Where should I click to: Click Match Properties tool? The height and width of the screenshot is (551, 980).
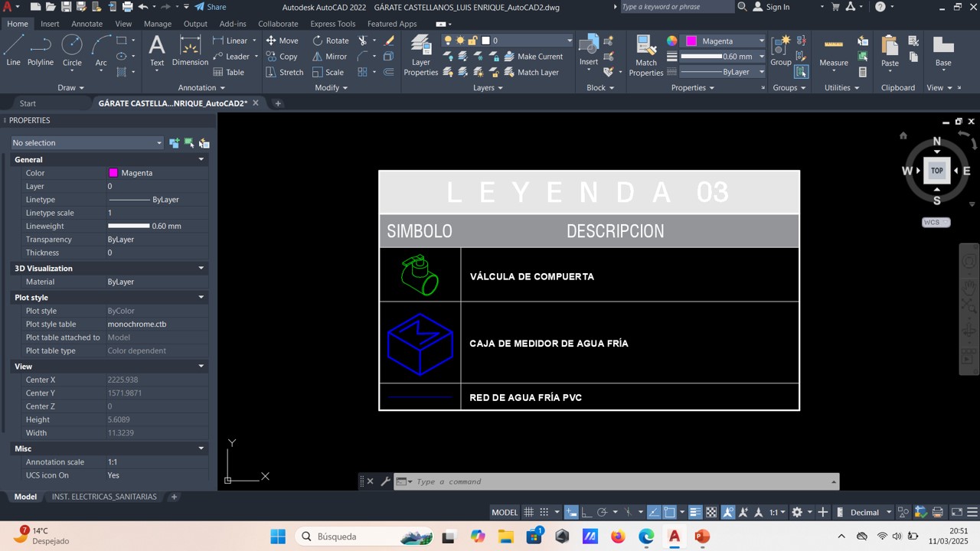pos(646,55)
